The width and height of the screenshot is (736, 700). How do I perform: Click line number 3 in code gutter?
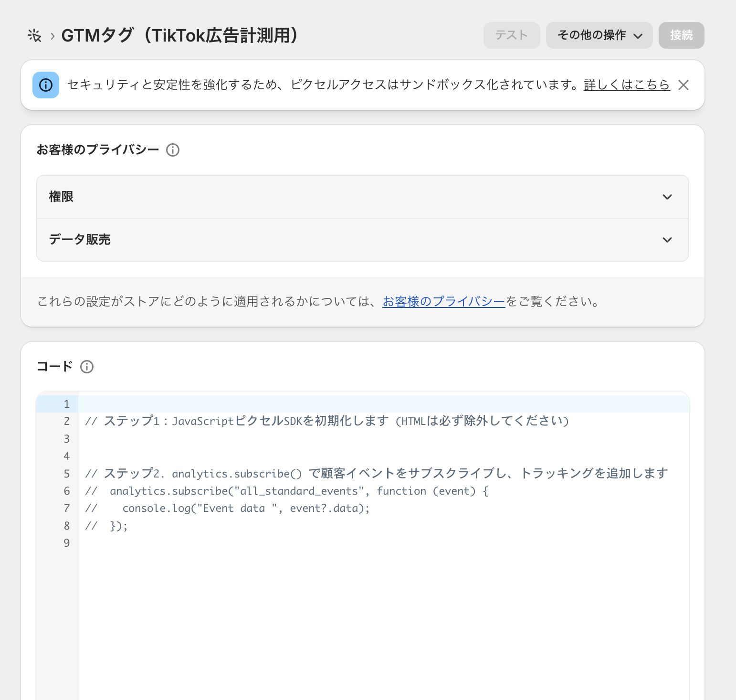tap(67, 439)
